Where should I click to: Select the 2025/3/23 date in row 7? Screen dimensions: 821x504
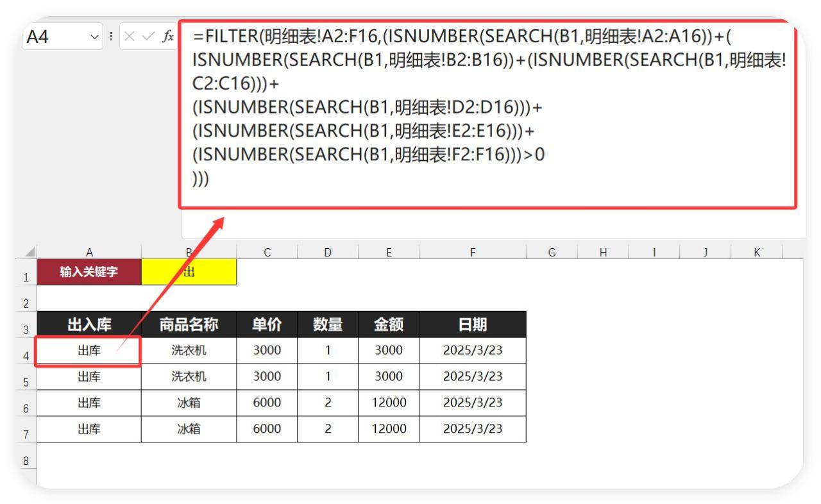473,430
